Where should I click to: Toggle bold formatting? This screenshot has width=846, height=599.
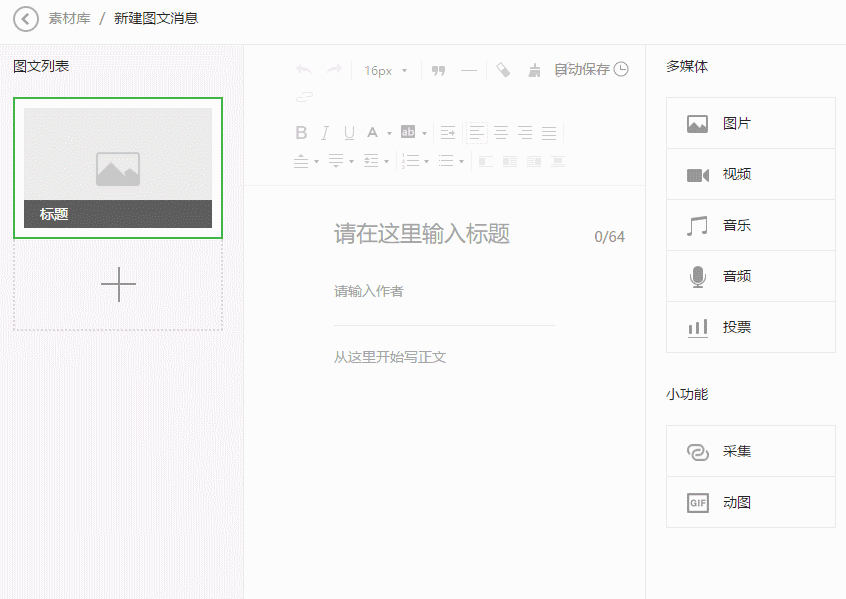pos(301,132)
